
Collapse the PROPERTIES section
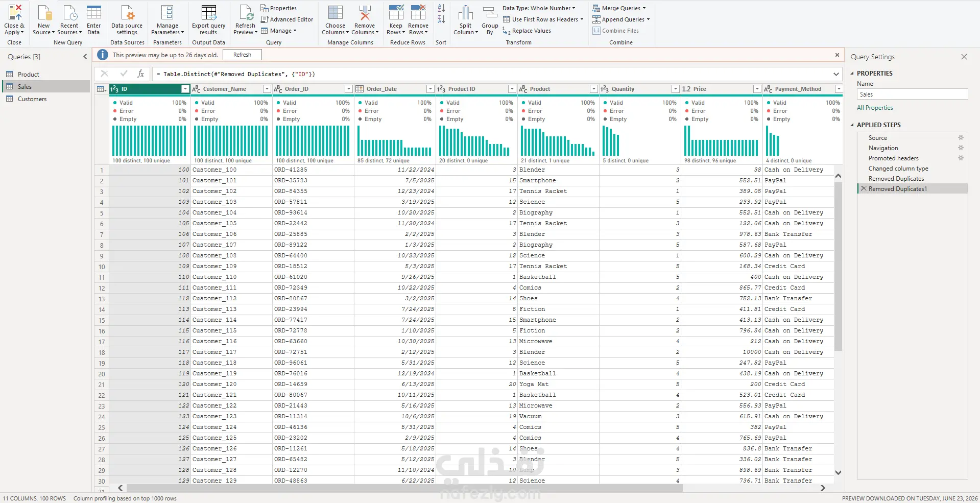[x=852, y=74]
